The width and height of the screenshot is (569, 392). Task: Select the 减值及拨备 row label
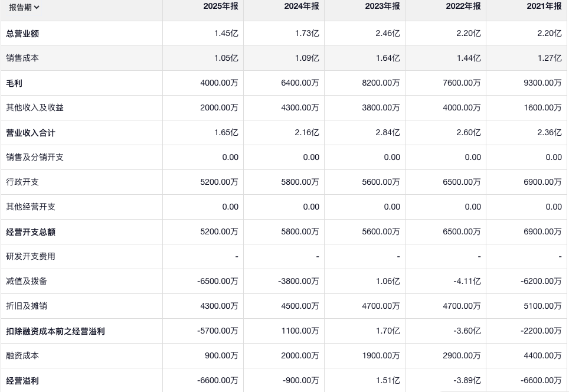click(x=27, y=282)
